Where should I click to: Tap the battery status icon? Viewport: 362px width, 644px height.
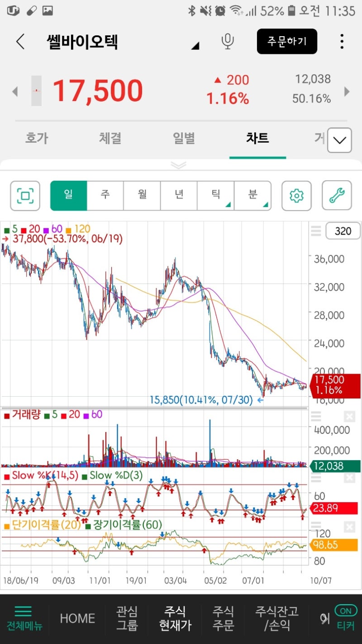tap(291, 10)
